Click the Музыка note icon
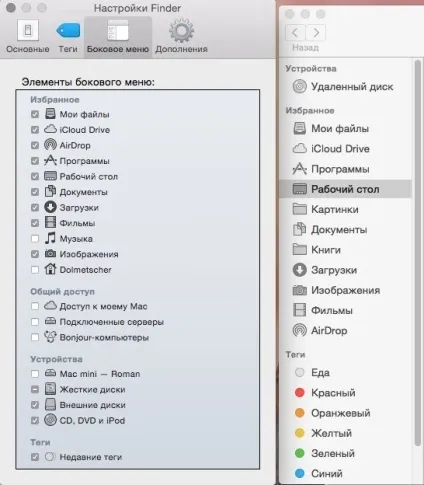The image size is (424, 485). 50,238
